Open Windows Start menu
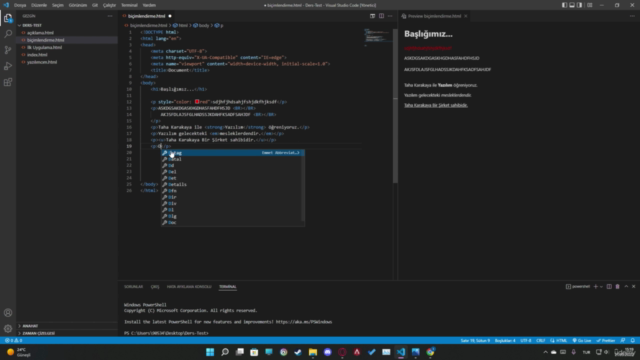The height and width of the screenshot is (360, 640). pos(210,352)
